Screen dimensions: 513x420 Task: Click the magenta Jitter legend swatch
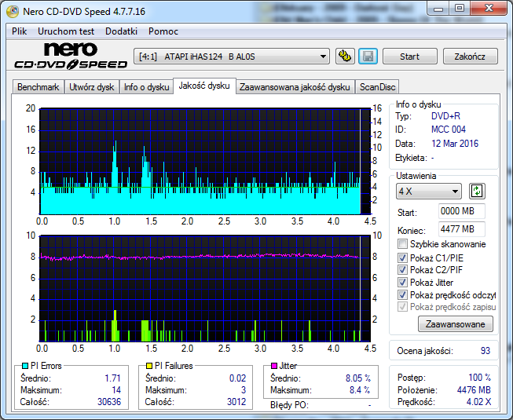click(274, 365)
